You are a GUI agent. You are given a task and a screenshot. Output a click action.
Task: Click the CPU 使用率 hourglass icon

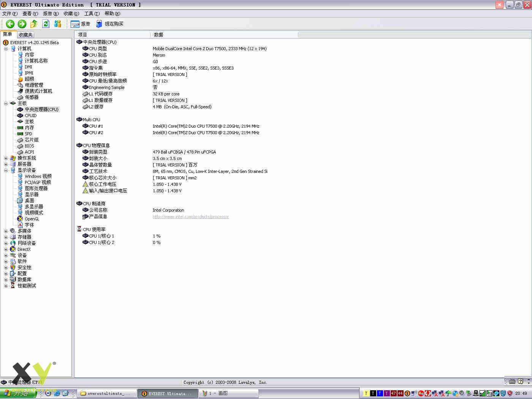(x=79, y=229)
